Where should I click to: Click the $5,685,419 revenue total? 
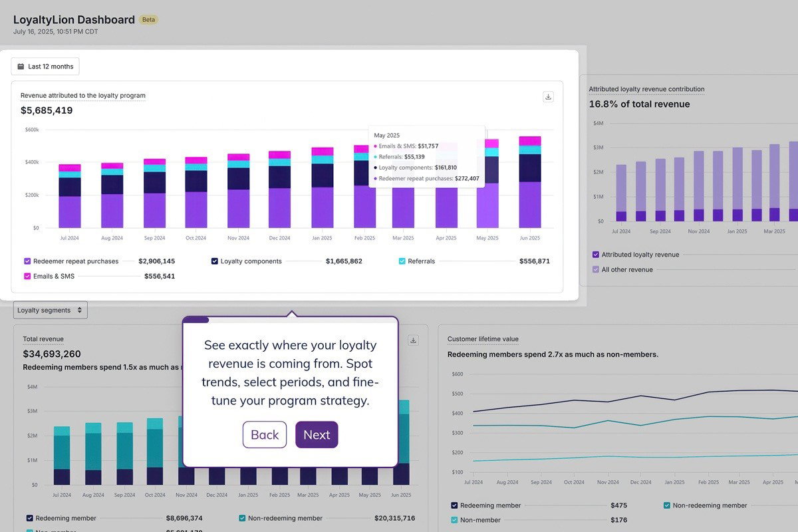pyautogui.click(x=47, y=110)
